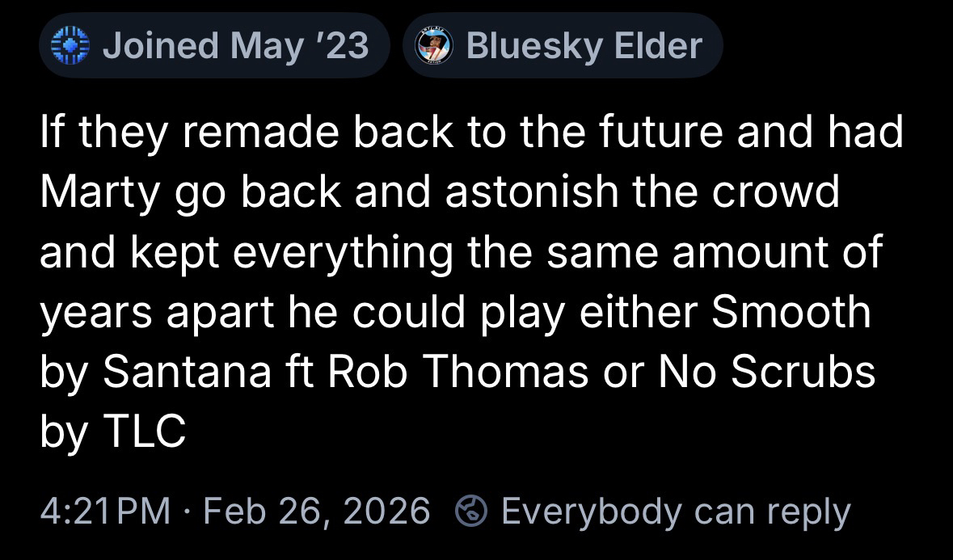Screen dimensions: 953x560
Task: Click the word Smooth in the post
Action: point(792,312)
